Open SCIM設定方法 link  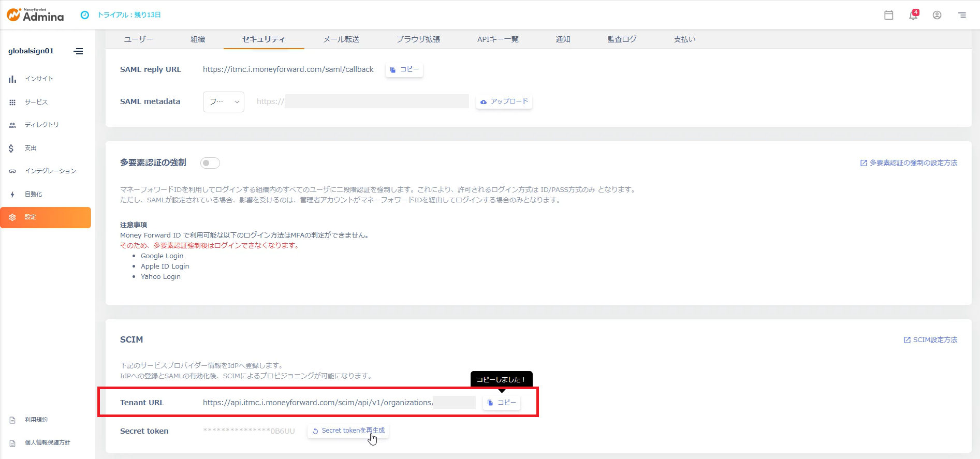click(x=930, y=340)
